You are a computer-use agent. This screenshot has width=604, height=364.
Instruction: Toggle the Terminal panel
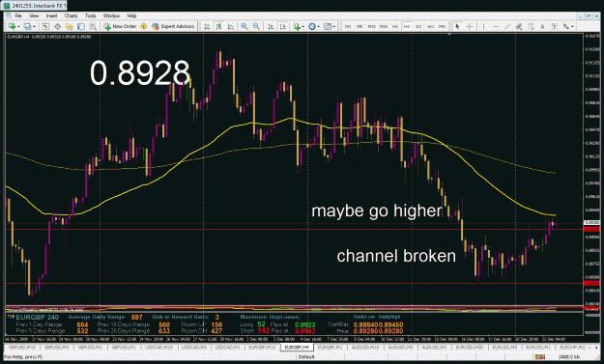click(x=81, y=26)
